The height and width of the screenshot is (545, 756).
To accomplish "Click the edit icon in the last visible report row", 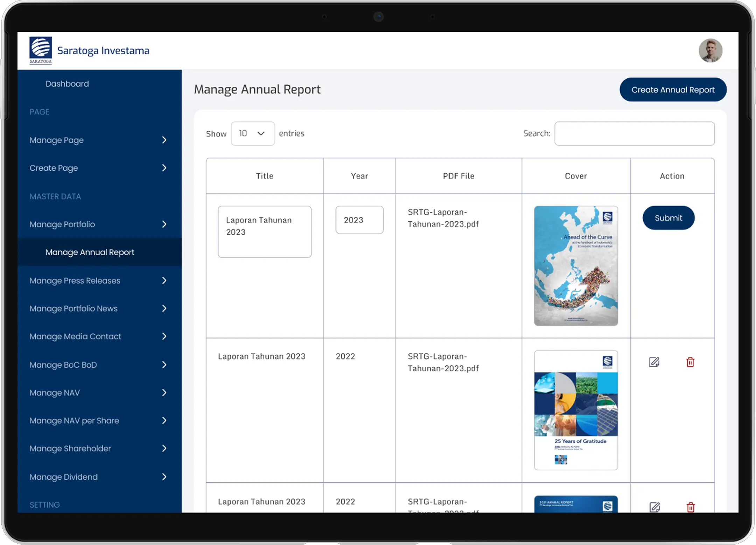I will click(654, 507).
